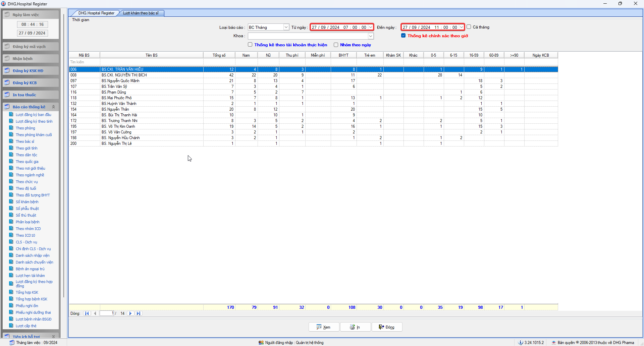Select row BS.Huỳnh Văn Thành
The height and width of the screenshot is (346, 644).
pyautogui.click(x=313, y=104)
